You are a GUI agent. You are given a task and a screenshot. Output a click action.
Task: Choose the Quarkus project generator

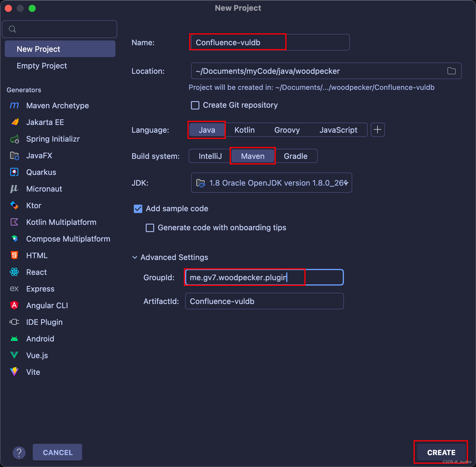pyautogui.click(x=41, y=172)
